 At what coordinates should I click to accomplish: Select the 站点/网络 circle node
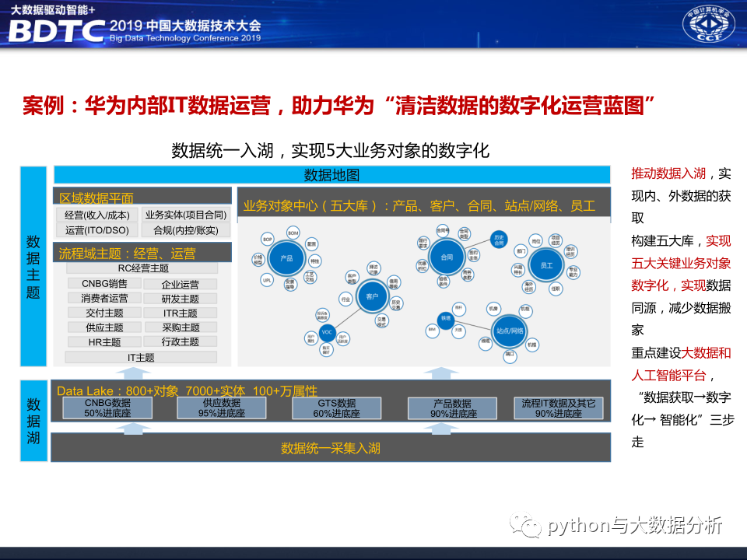click(509, 331)
